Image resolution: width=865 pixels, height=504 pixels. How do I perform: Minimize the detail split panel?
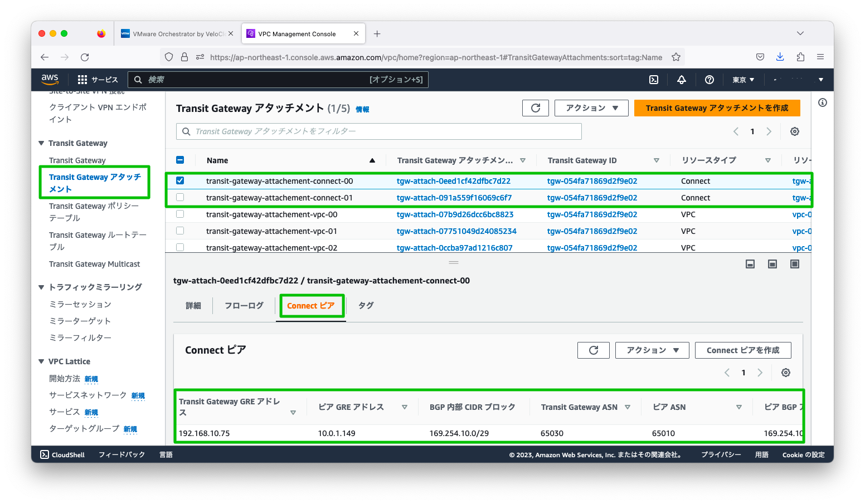[x=750, y=264]
